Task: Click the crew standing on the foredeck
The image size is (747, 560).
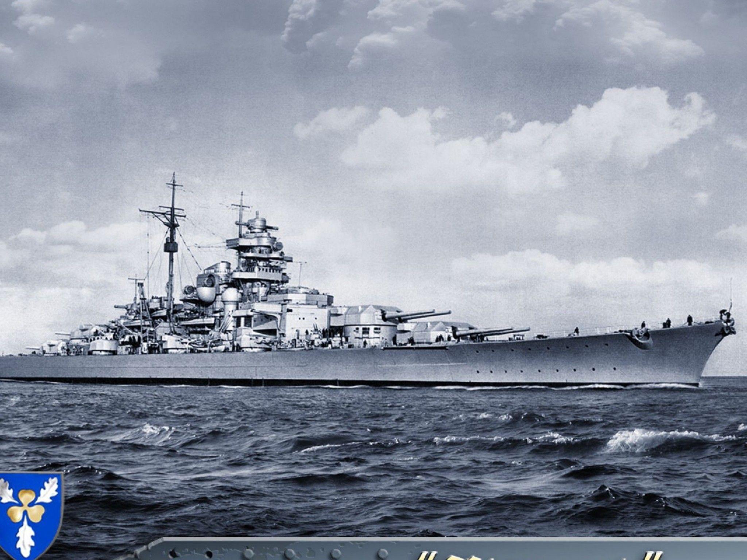Action: click(x=667, y=323)
